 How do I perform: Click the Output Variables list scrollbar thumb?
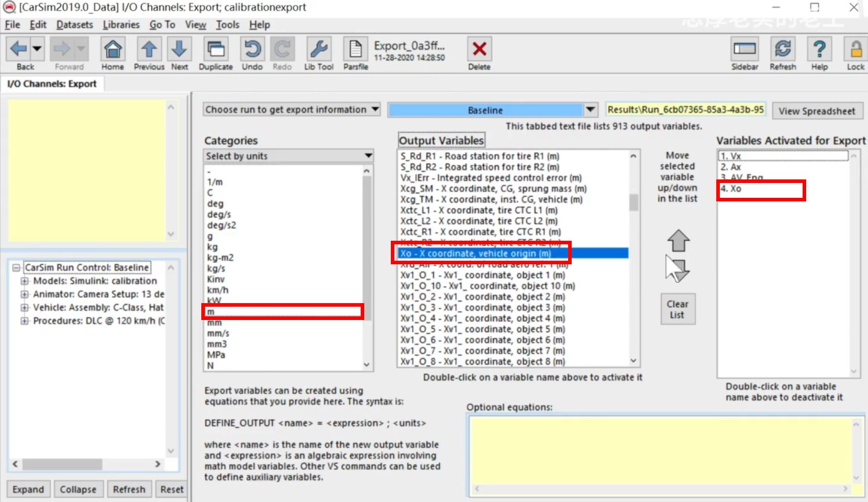coord(634,202)
